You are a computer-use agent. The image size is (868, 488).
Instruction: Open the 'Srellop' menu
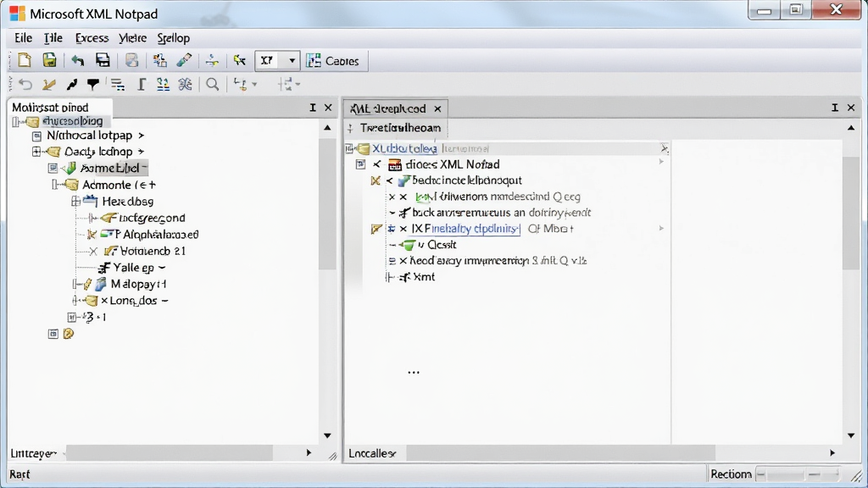173,38
